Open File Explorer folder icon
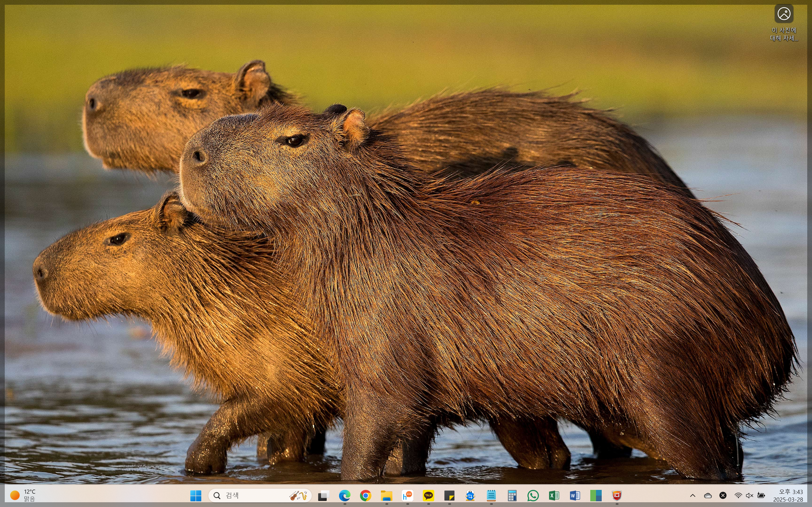 [x=387, y=495]
